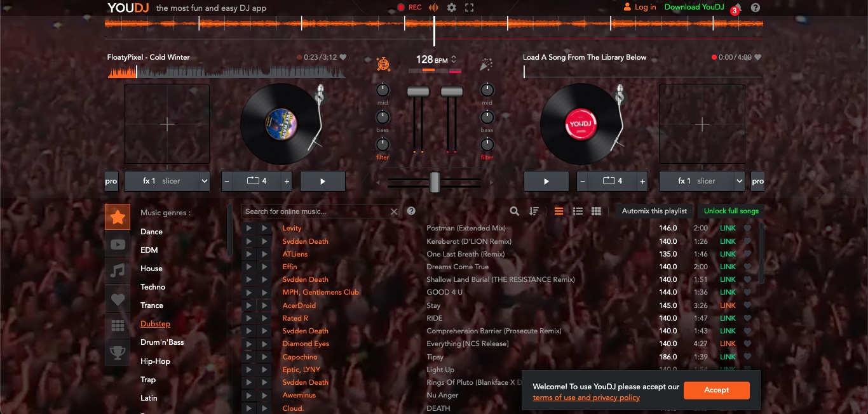
Task: Switch to the orange compact list view
Action: click(559, 211)
